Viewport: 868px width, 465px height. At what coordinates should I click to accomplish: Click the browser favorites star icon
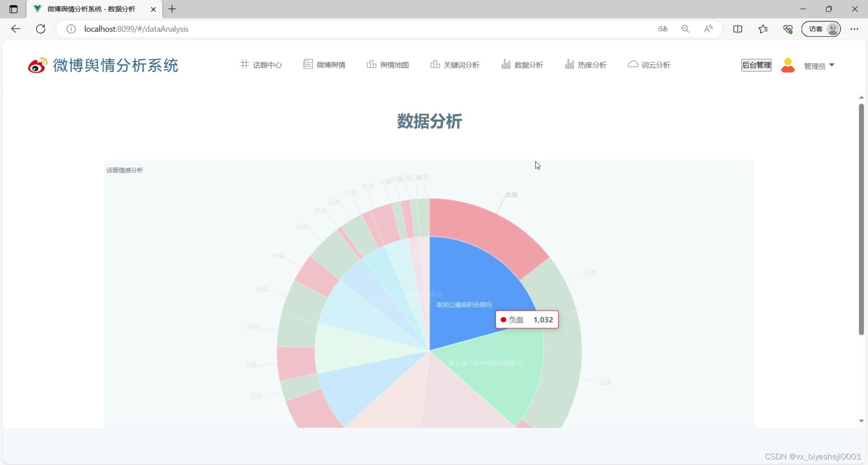pos(763,29)
